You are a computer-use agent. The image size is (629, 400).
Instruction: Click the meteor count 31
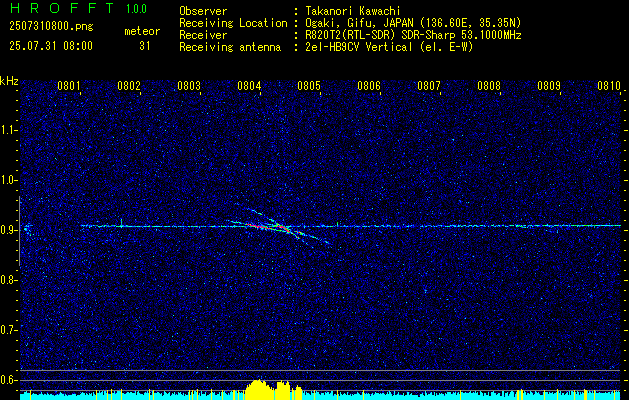[x=145, y=46]
